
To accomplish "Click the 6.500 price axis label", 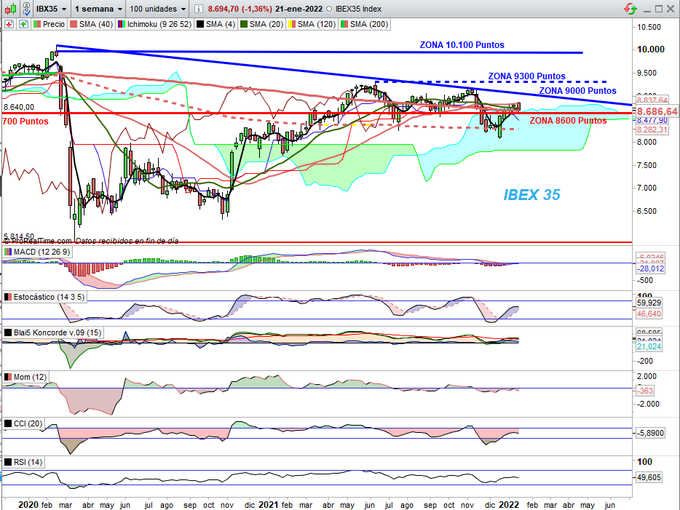I will (647, 211).
